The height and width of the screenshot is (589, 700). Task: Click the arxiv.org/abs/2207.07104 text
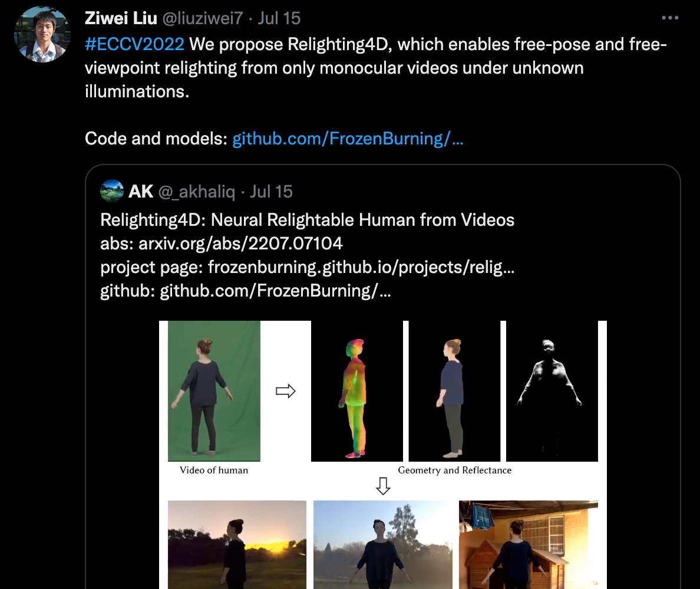pos(240,244)
